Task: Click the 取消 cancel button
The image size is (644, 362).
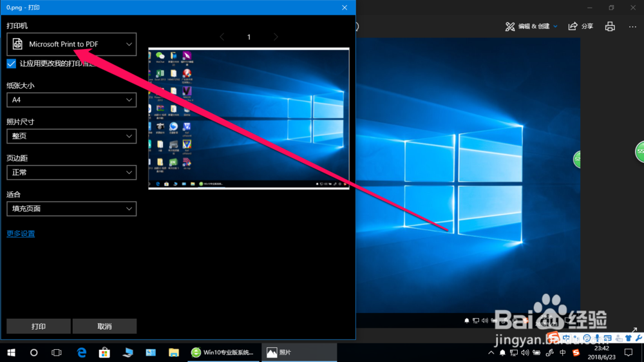Action: 104,327
